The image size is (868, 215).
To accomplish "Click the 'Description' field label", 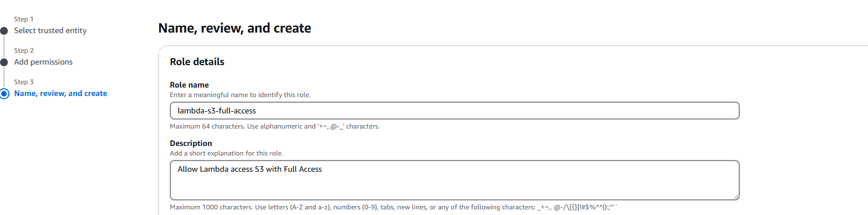I will [191, 144].
